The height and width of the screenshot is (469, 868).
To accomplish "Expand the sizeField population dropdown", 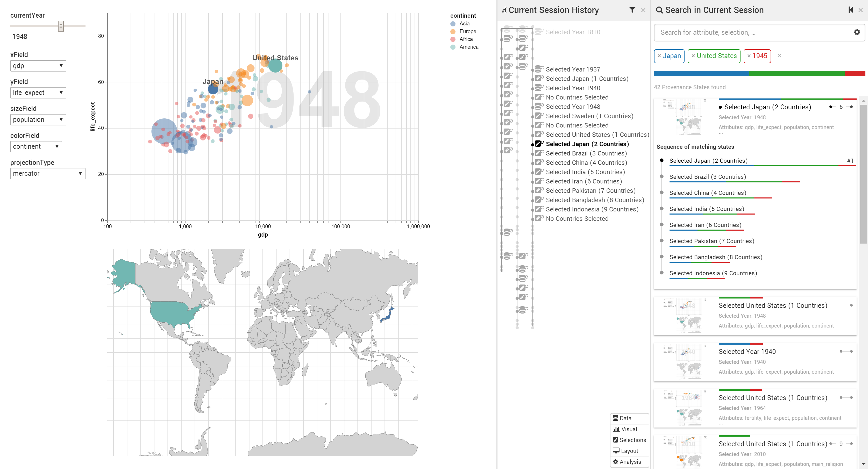I will (38, 120).
